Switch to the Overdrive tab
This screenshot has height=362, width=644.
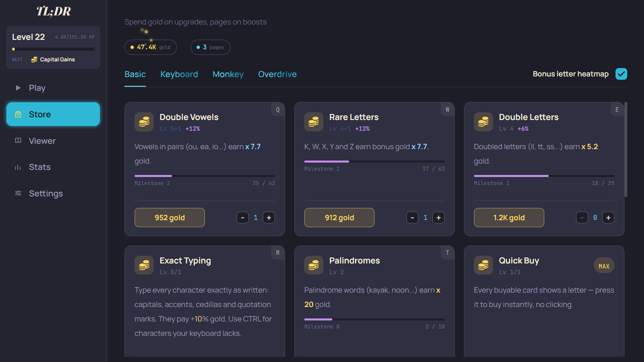pyautogui.click(x=277, y=74)
